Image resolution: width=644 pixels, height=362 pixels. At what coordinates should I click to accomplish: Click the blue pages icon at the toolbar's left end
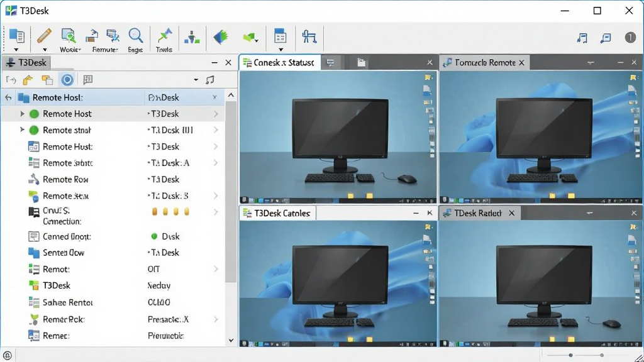(17, 36)
